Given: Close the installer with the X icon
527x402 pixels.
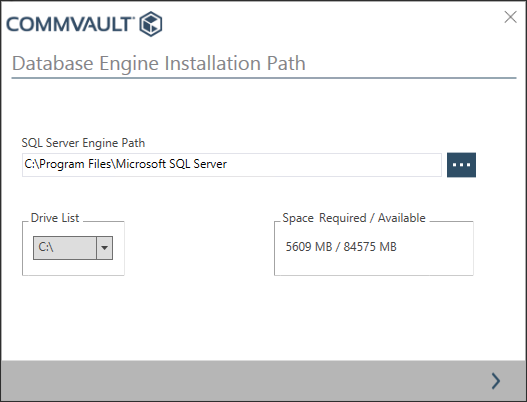Looking at the screenshot, I should coord(510,17).
